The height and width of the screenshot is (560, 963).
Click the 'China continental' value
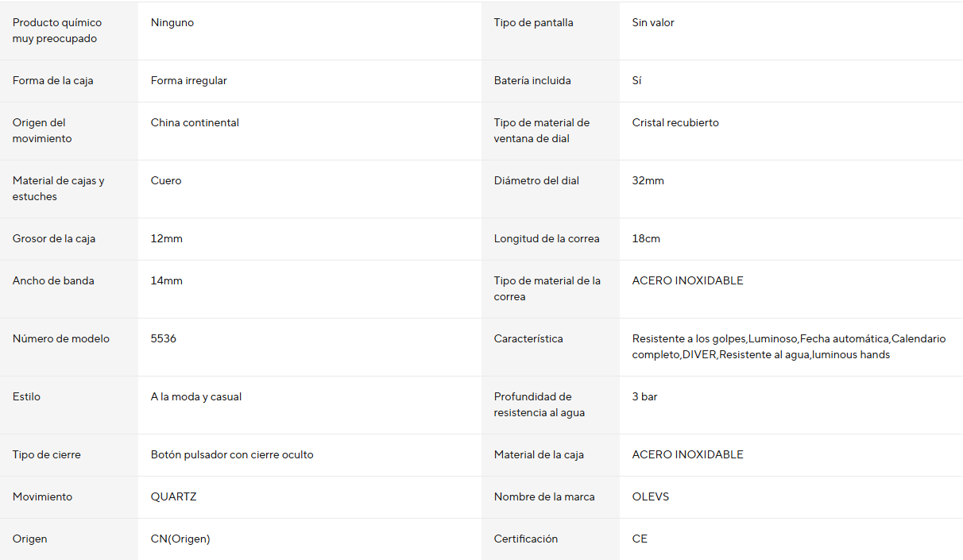pos(195,122)
